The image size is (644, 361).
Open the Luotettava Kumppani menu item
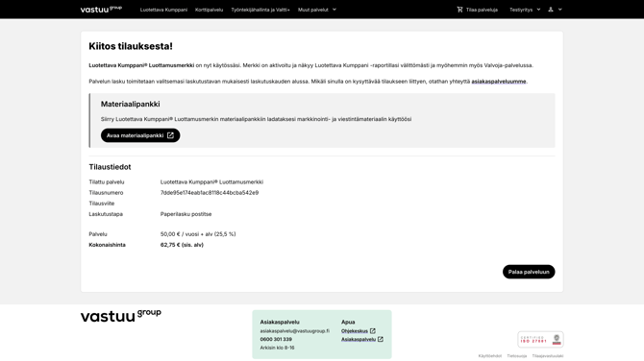click(x=163, y=10)
